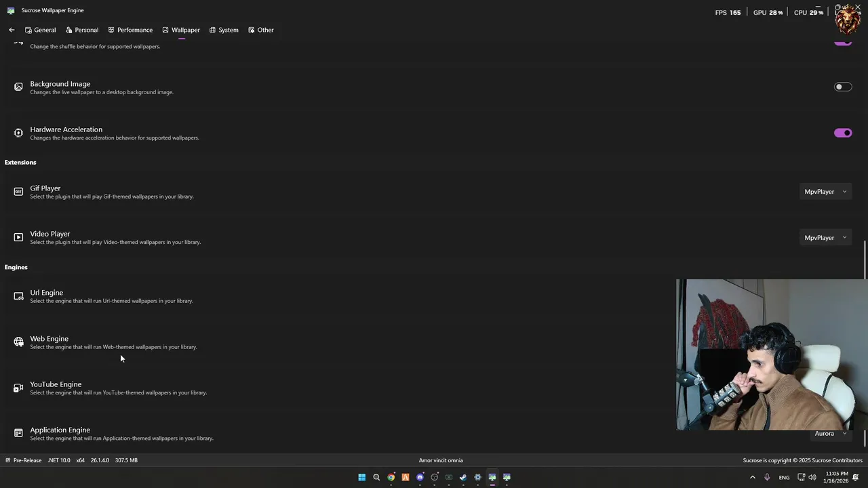Click the FPS 165 counter
This screenshot has width=868, height=488.
[x=728, y=13]
